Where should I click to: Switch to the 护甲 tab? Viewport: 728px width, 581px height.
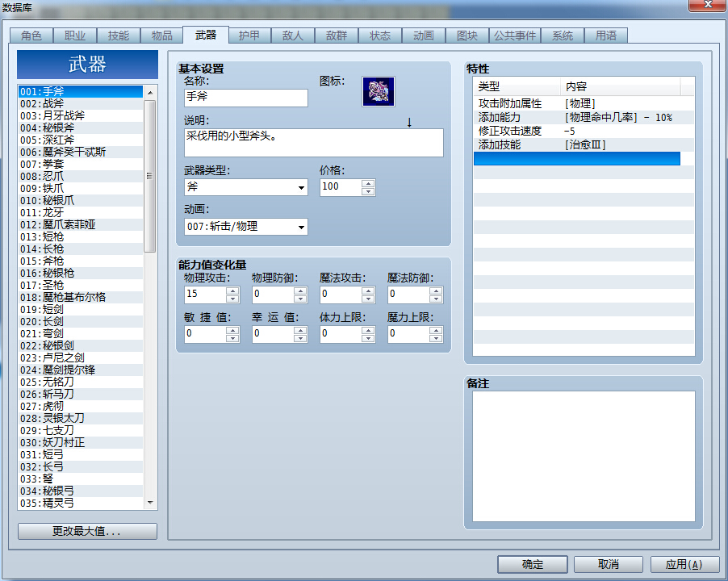249,36
